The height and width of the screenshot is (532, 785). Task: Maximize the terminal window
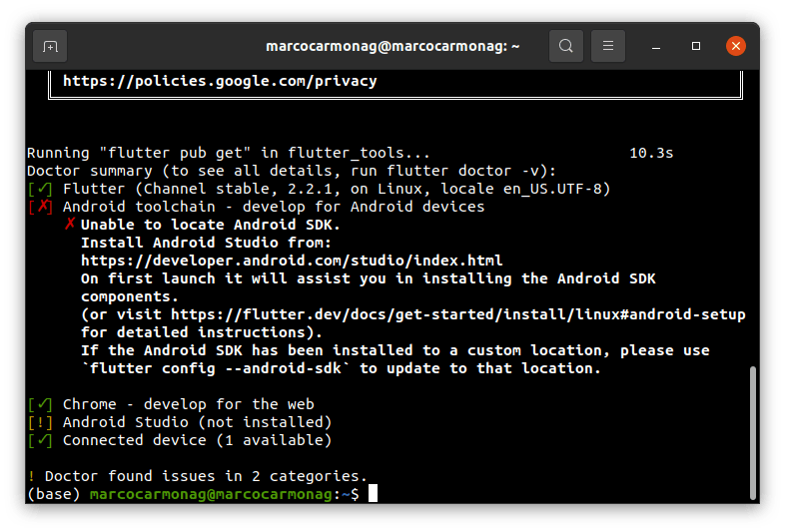click(x=696, y=46)
